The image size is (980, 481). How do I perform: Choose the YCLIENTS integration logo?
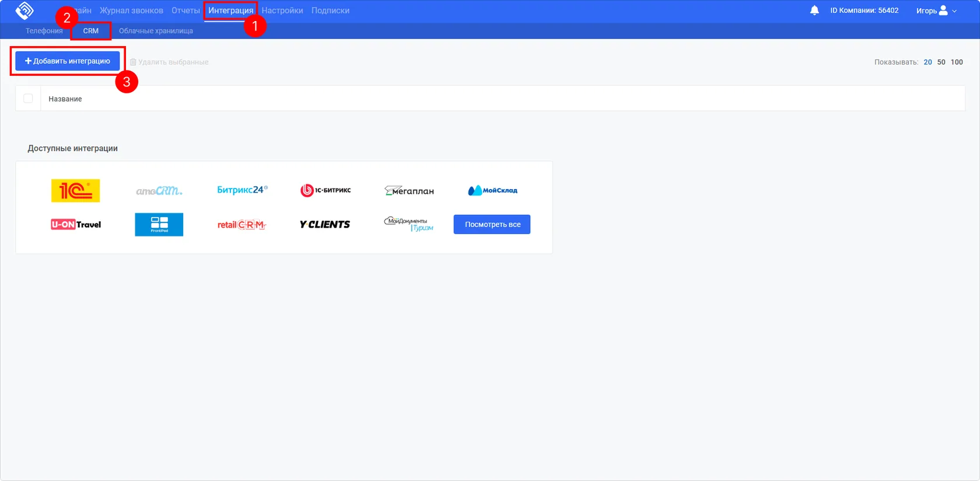325,225
